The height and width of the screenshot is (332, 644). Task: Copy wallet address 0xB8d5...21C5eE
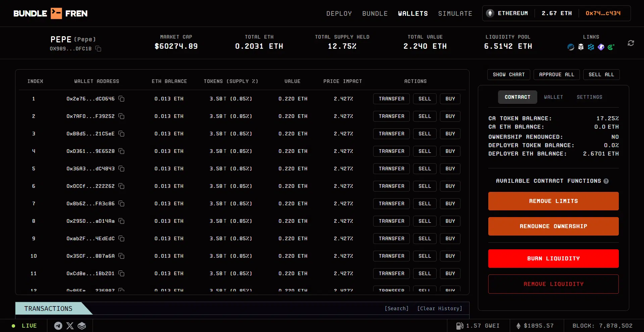pyautogui.click(x=121, y=134)
